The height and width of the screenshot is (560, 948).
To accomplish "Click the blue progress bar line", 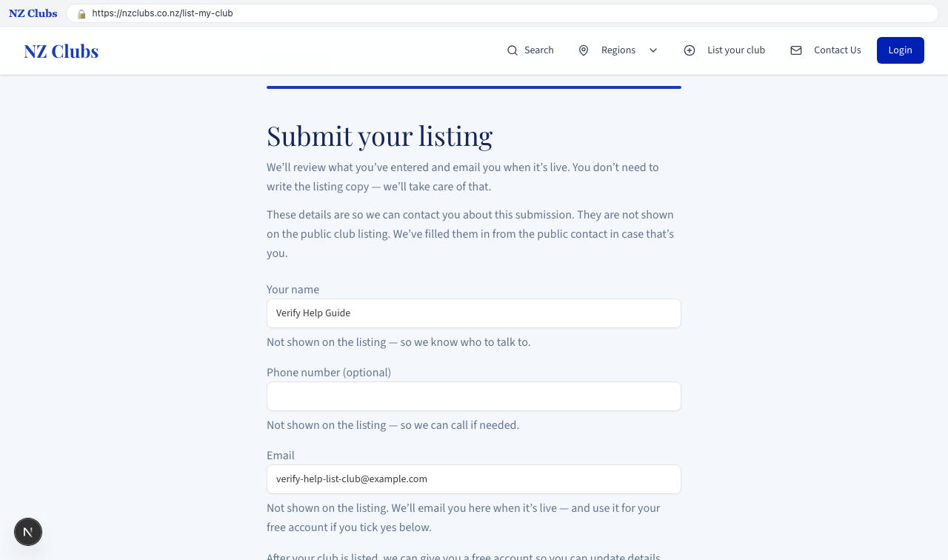I will pyautogui.click(x=474, y=87).
